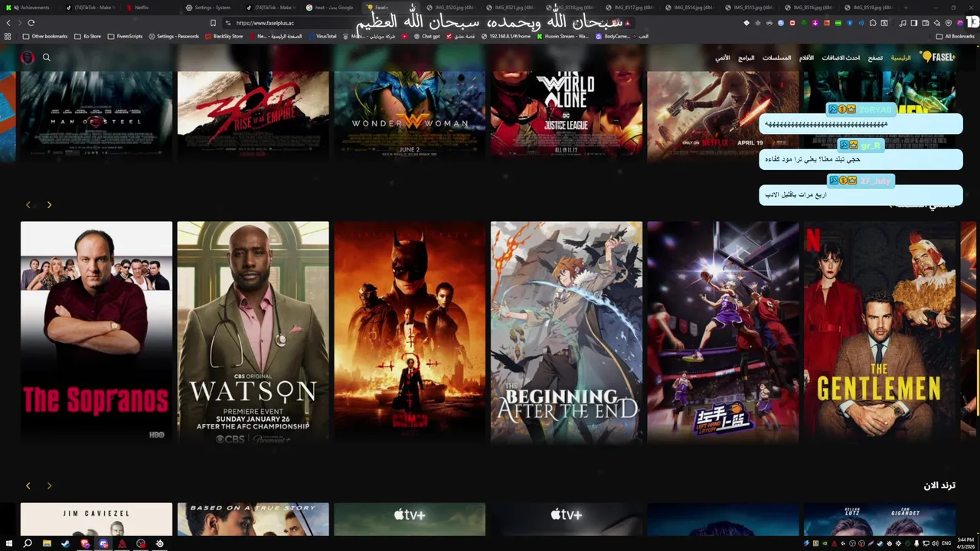Open المسلسلات series nav item
The width and height of the screenshot is (980, 551).
(776, 57)
